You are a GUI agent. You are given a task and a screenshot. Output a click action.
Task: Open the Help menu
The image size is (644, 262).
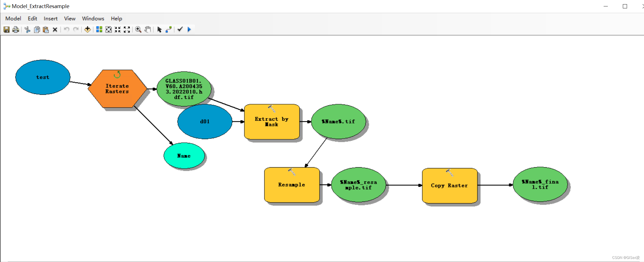coord(116,19)
